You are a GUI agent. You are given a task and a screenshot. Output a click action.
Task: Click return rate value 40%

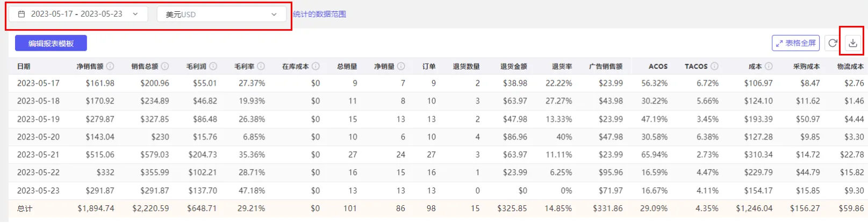564,137
